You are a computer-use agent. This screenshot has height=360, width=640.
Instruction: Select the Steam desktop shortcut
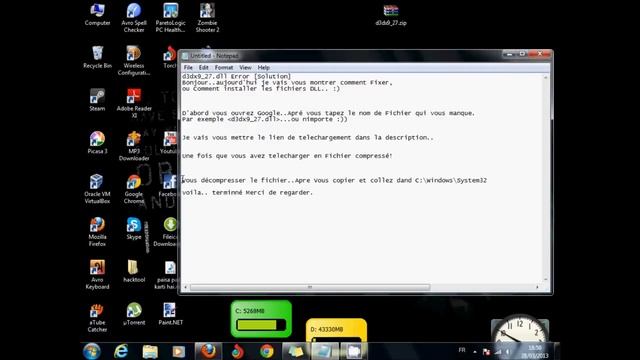point(97,100)
